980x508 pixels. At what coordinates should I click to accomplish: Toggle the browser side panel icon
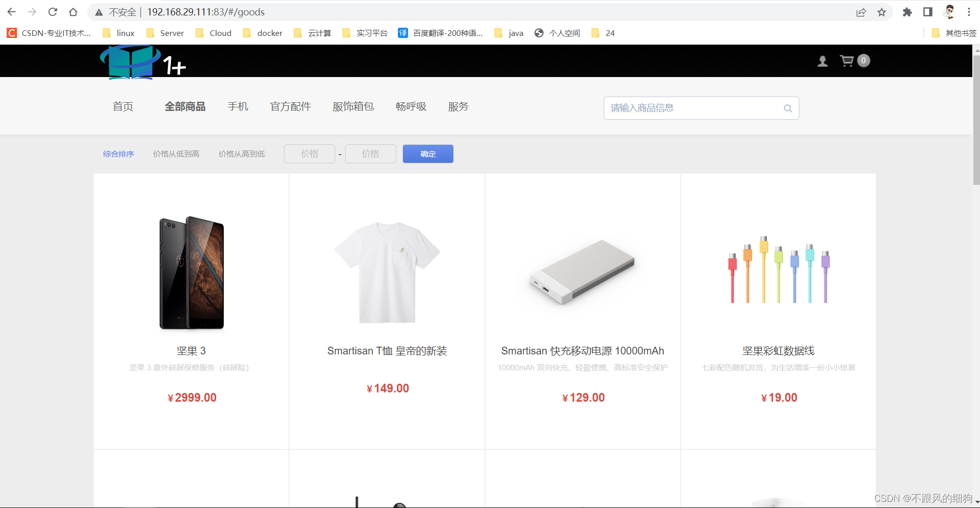click(928, 12)
